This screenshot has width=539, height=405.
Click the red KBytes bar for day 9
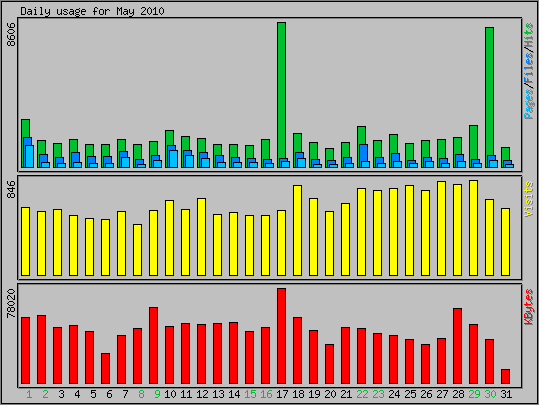154,346
